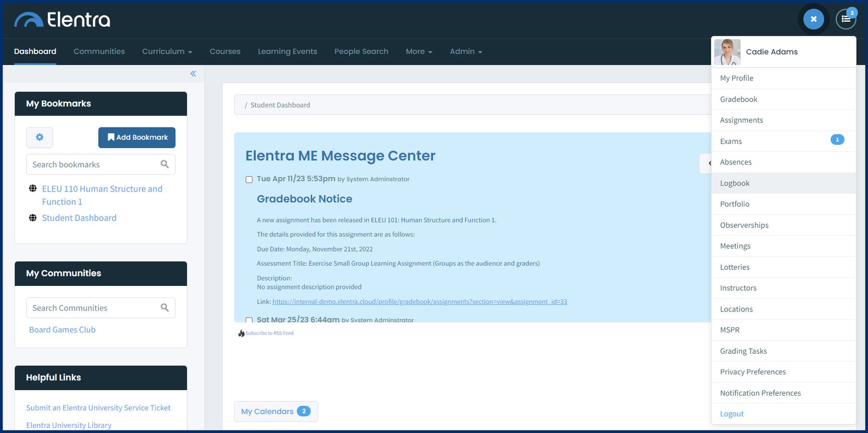
Task: Open the Board Games Club link
Action: pos(62,330)
